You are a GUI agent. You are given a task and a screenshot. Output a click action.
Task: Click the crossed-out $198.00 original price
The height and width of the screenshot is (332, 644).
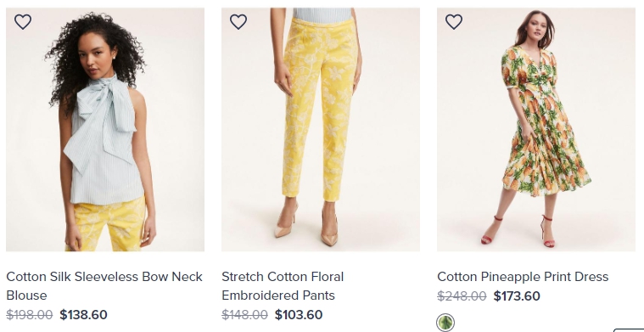(30, 315)
